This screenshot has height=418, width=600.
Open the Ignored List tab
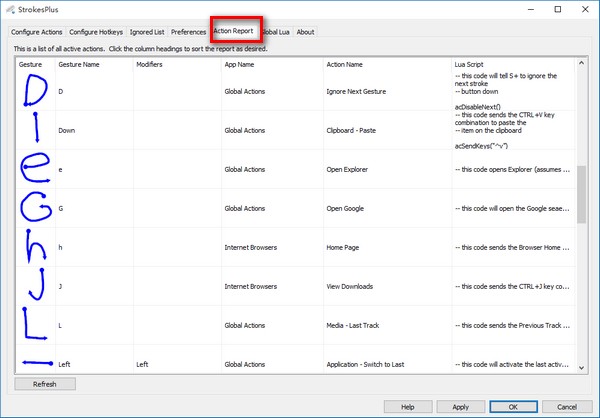pos(147,32)
